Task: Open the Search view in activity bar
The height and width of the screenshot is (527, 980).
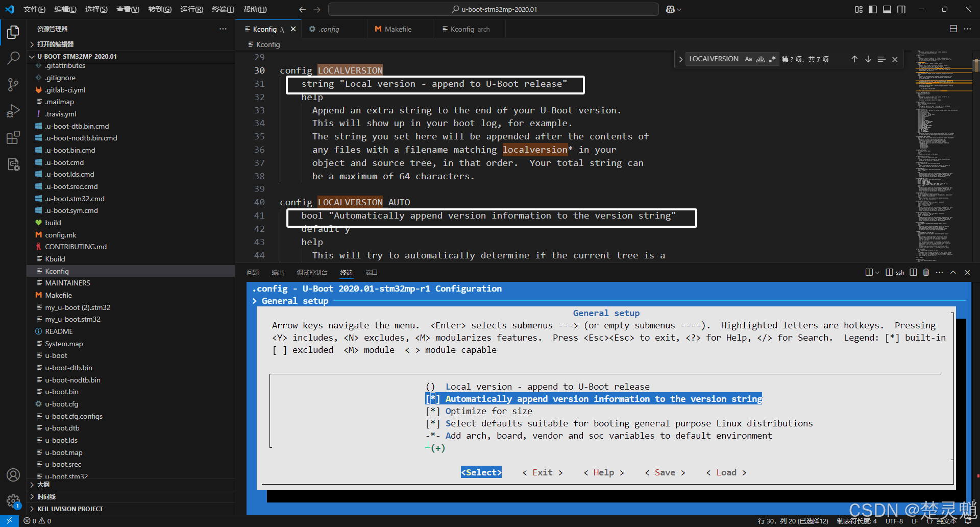Action: (13, 58)
